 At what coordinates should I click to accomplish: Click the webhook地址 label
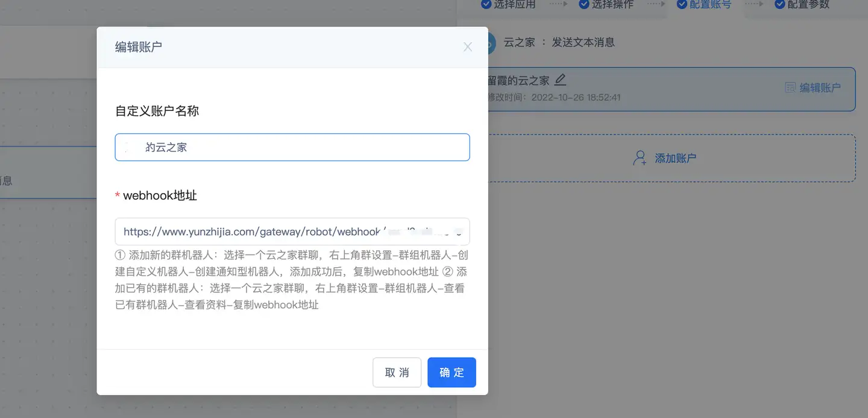tap(160, 195)
